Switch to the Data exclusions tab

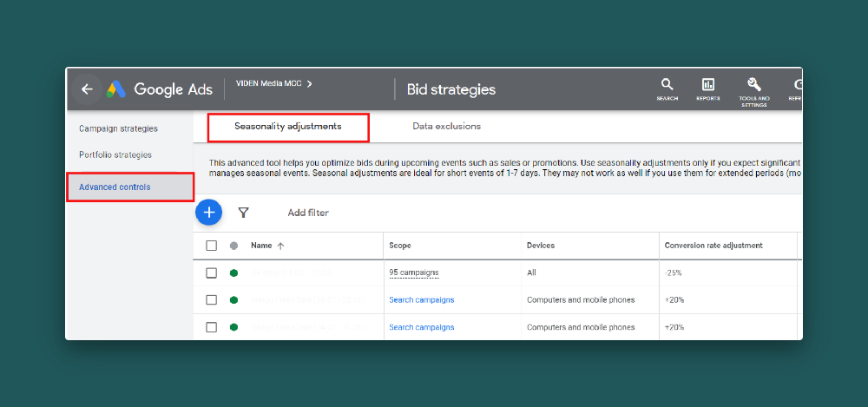(447, 126)
